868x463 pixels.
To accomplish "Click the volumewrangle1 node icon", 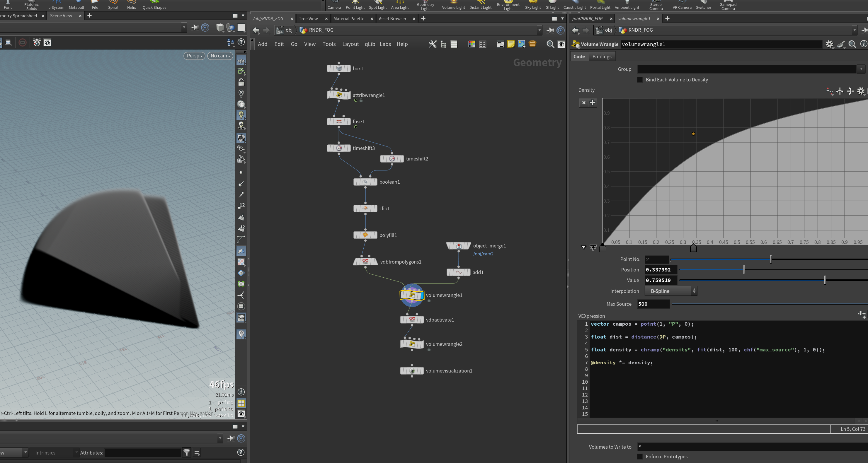I will [x=412, y=295].
